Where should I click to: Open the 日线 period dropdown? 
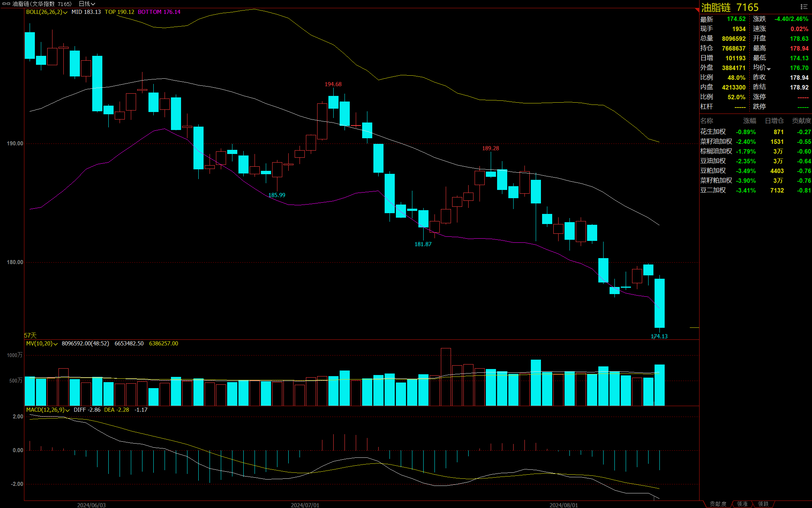[87, 4]
